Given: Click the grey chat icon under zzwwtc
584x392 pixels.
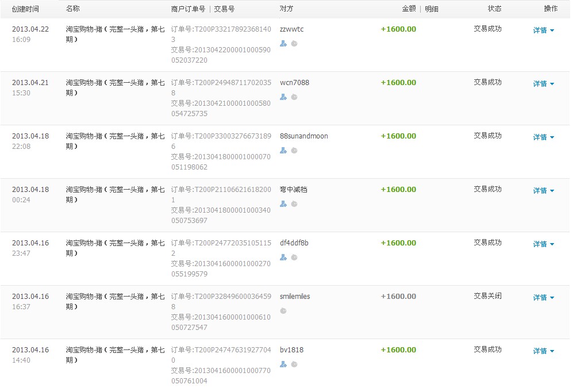Looking at the screenshot, I should click(294, 44).
